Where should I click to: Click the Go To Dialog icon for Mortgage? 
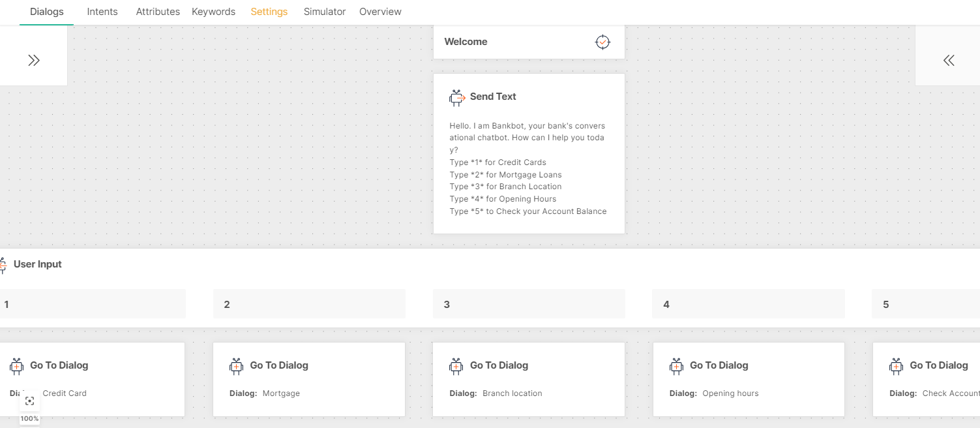tap(237, 366)
